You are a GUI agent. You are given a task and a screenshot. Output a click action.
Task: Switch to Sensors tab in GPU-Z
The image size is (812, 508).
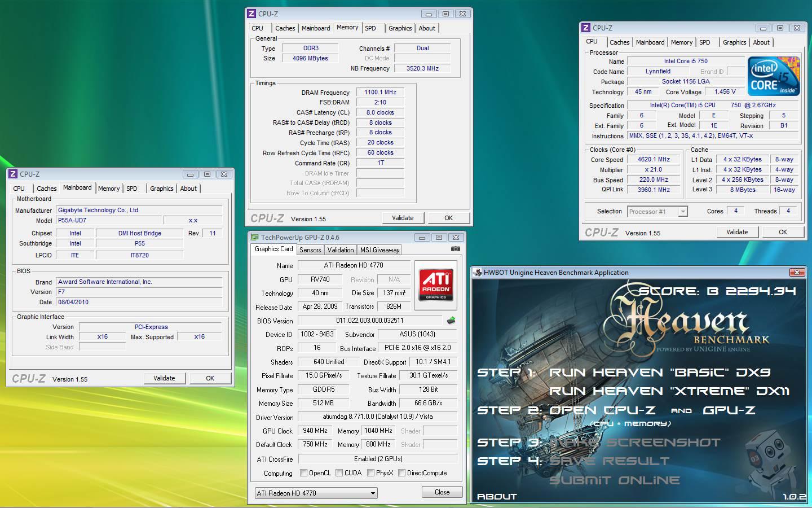coord(310,250)
